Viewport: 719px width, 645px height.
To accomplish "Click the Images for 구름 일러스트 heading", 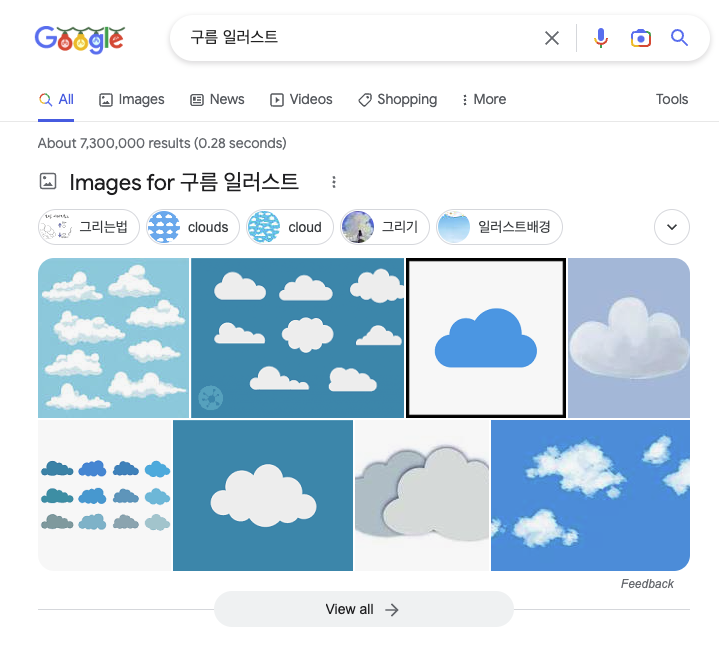I will [x=184, y=182].
